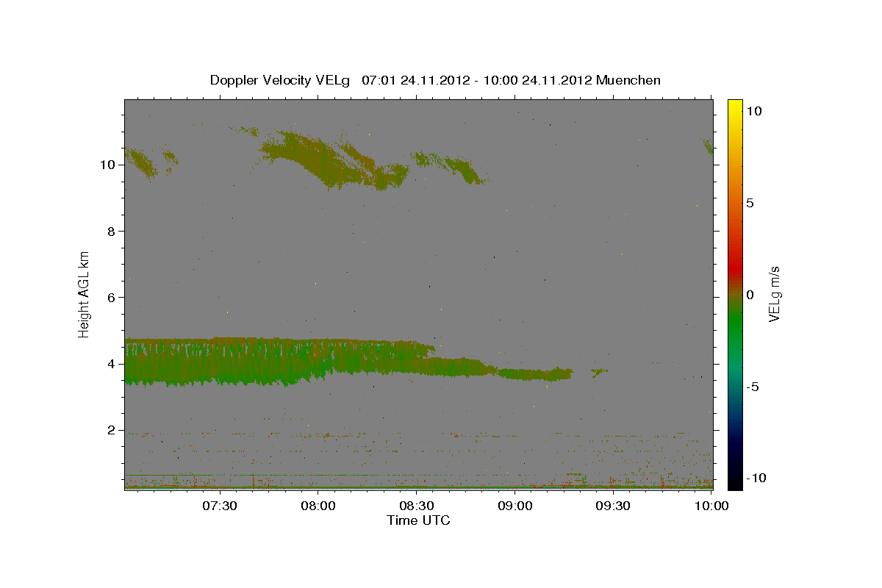
Task: Click the 10:00 time tick label
Action: click(x=711, y=506)
